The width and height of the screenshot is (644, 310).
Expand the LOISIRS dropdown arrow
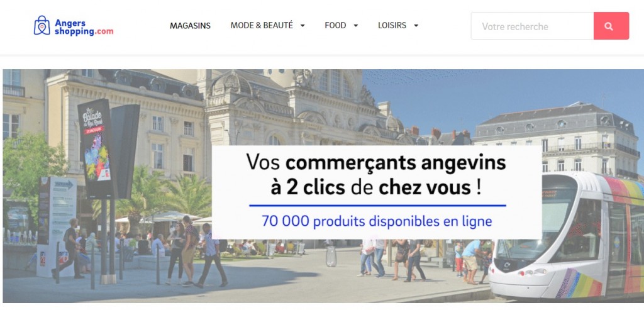(416, 26)
